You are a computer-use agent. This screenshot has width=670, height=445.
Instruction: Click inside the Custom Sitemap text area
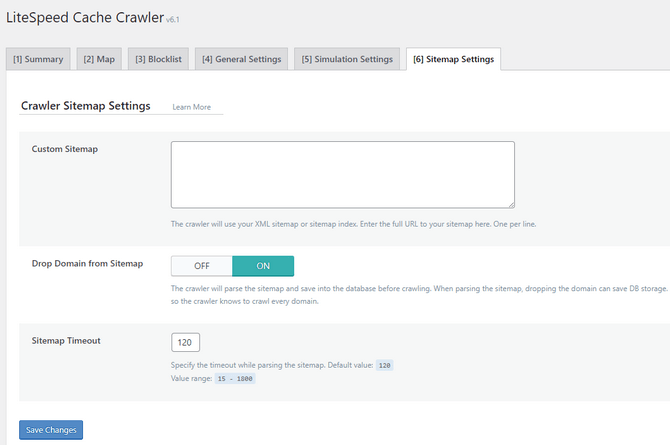[x=342, y=174]
